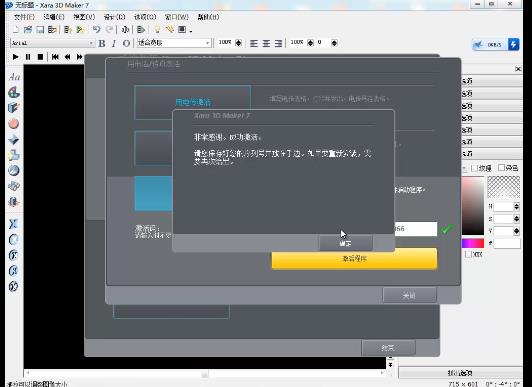The width and height of the screenshot is (532, 387).
Task: Click the lightbulb icon in the toolbar
Action: coord(157,30)
